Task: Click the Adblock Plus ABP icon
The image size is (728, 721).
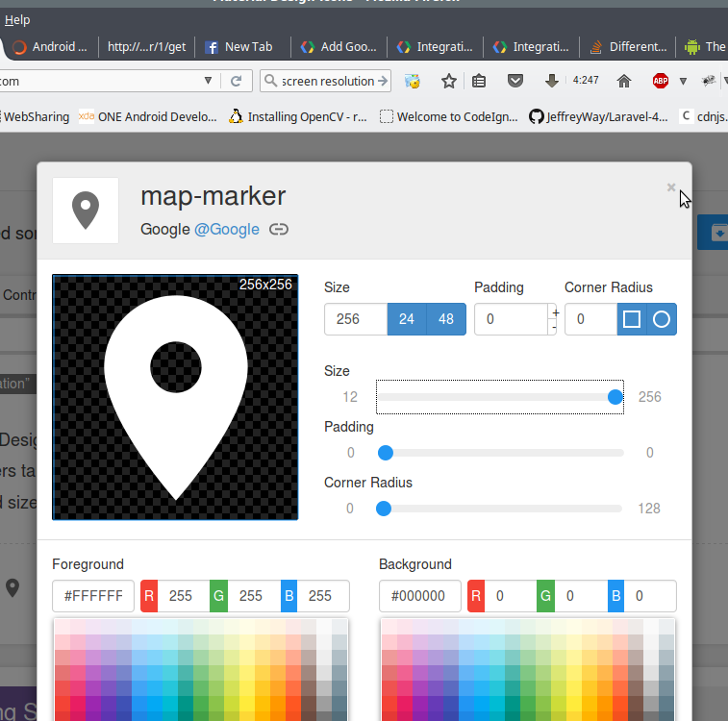Action: click(x=661, y=81)
